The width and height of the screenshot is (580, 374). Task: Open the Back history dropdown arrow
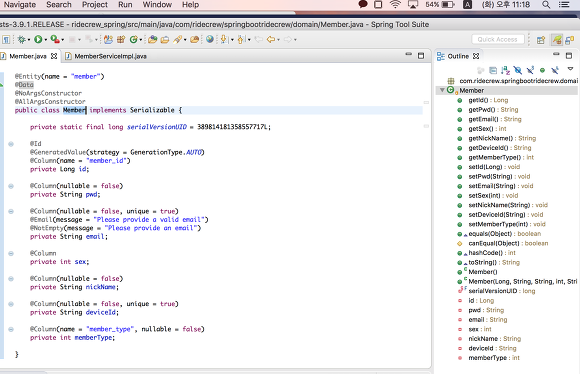click(x=279, y=40)
